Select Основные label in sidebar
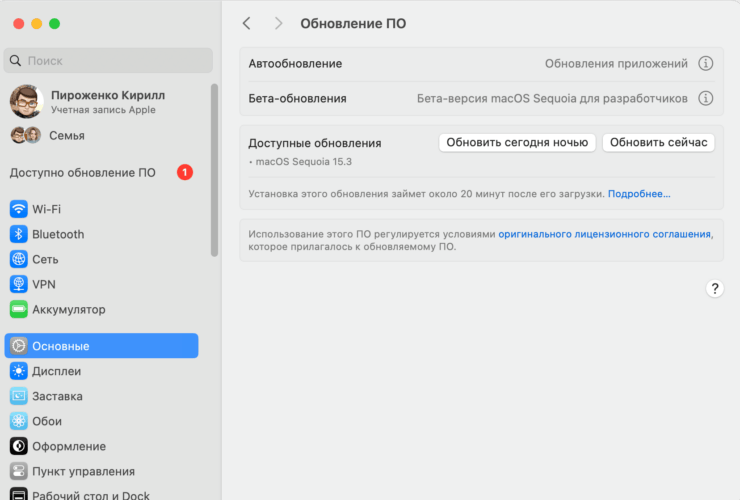Viewport: 740px width, 500px height. tap(60, 346)
